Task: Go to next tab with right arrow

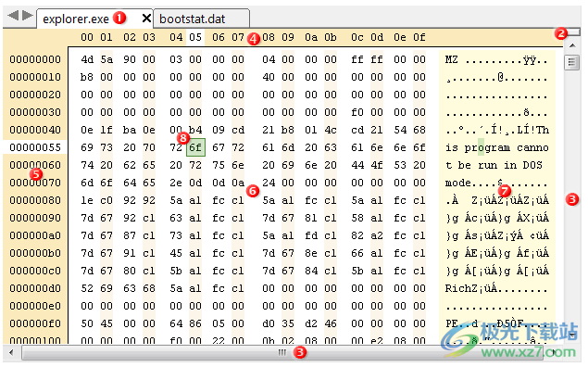Action: click(28, 16)
